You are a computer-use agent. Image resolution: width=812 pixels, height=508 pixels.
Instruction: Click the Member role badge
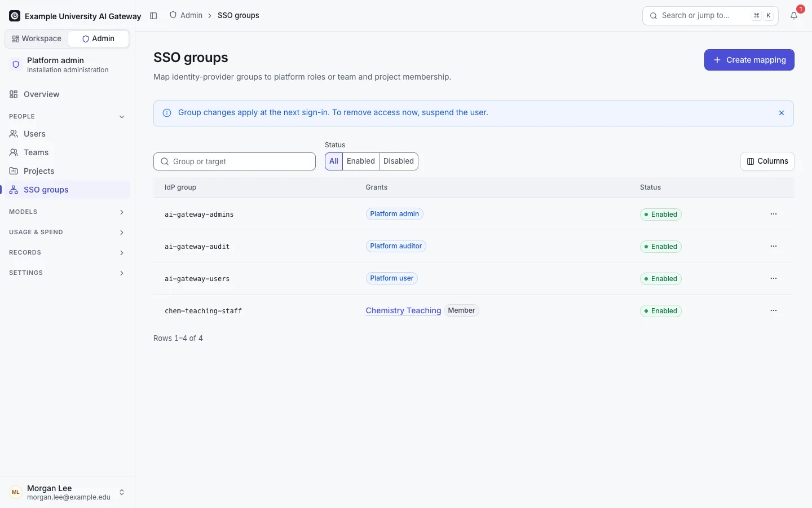pos(461,310)
